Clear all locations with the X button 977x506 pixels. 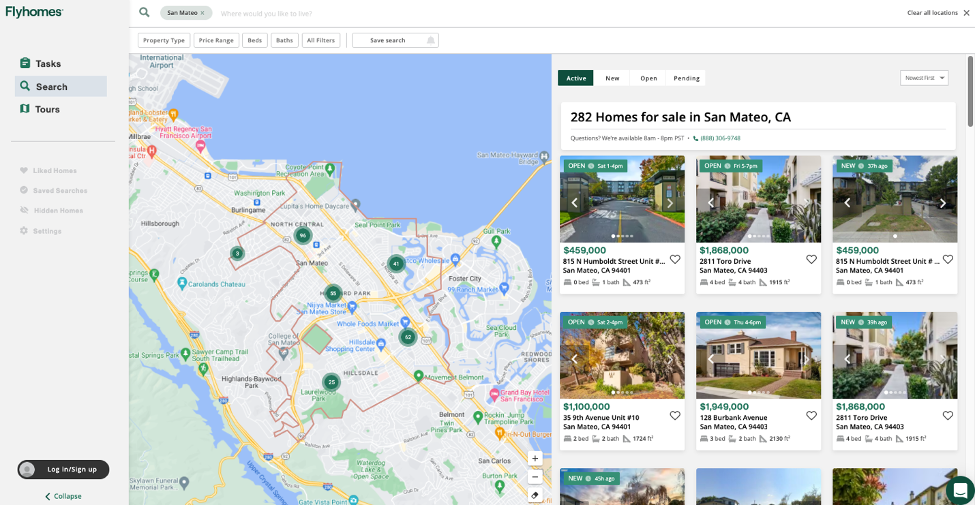click(966, 13)
